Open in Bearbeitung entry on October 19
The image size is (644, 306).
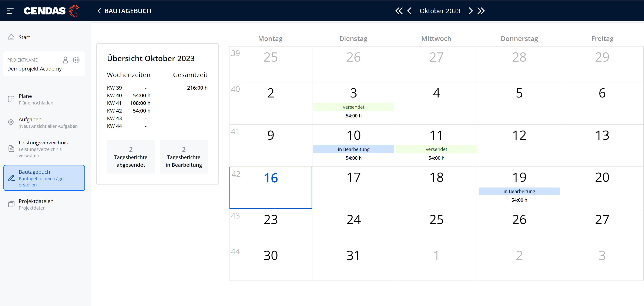click(519, 192)
